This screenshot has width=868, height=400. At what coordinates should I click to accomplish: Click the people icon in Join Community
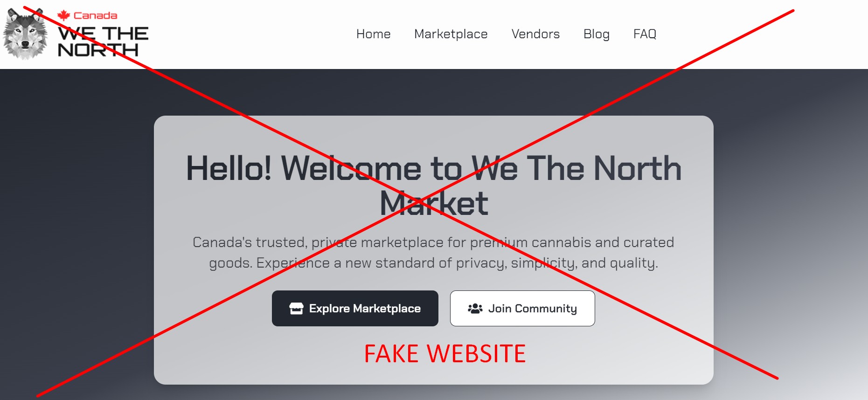click(x=475, y=309)
